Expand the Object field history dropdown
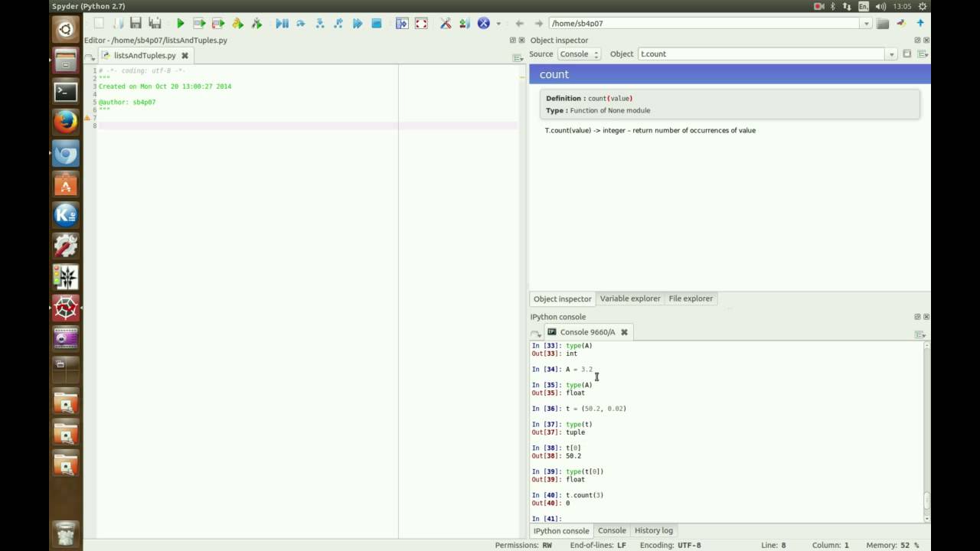This screenshot has height=551, width=980. tap(891, 54)
